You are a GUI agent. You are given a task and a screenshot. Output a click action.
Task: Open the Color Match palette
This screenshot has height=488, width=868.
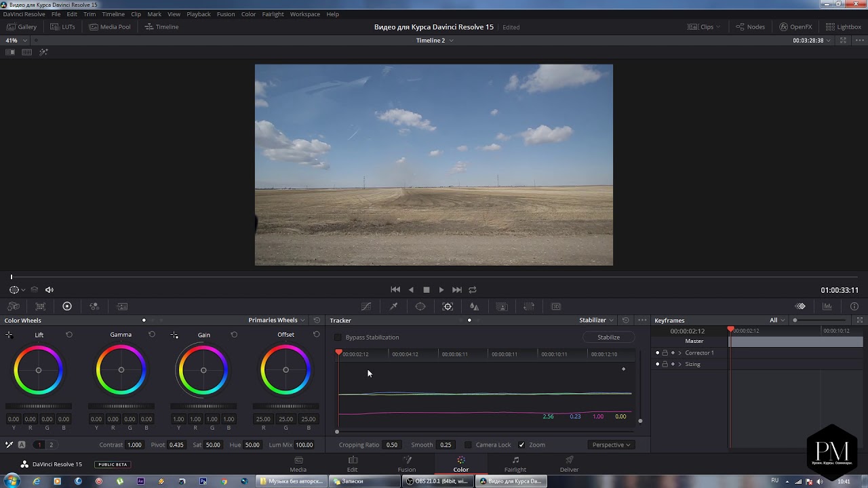click(41, 306)
